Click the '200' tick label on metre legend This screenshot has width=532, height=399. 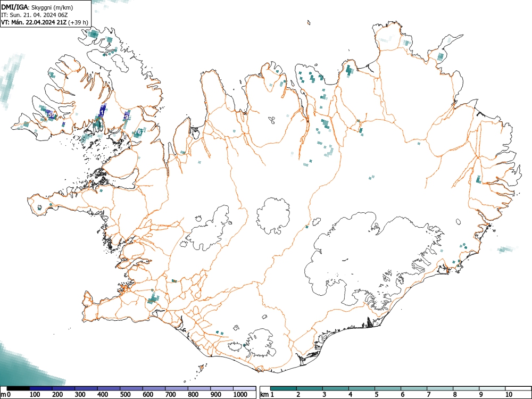tap(57, 394)
